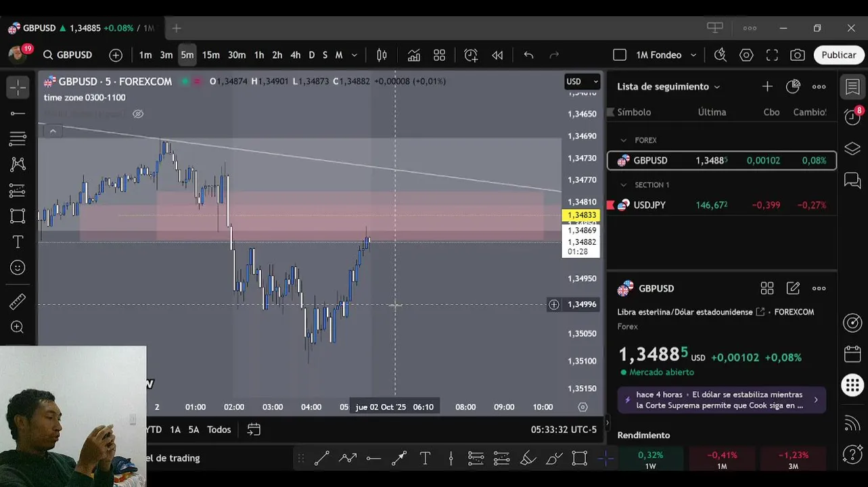The image size is (868, 487).
Task: Toggle the watchlist panel sidebar icon
Action: [x=852, y=87]
